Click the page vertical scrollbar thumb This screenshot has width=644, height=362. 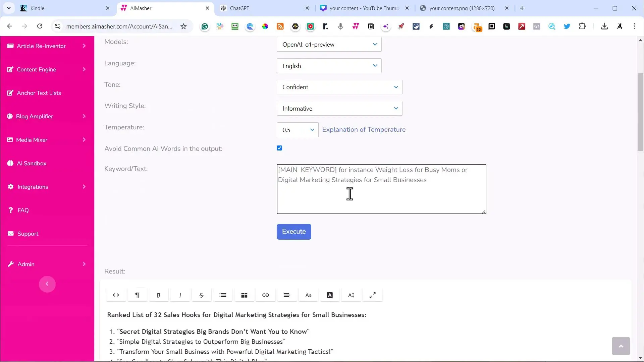[640, 112]
